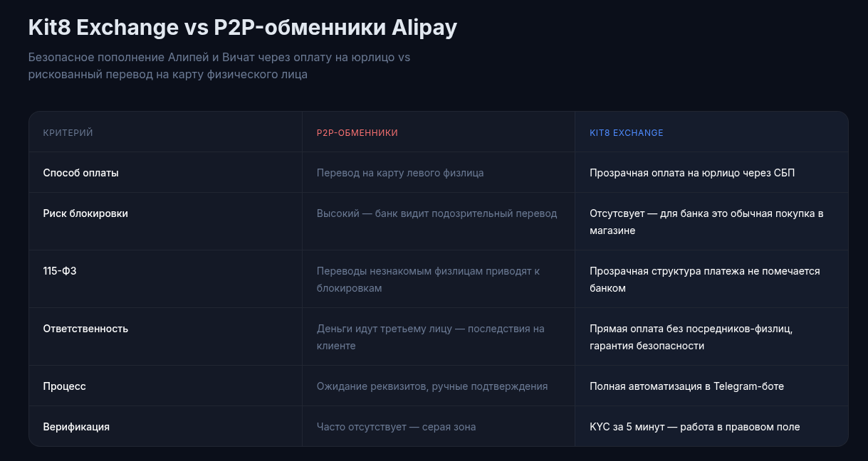The width and height of the screenshot is (868, 461).
Task: Select the КРИТЕРИЙ column header
Action: (68, 133)
